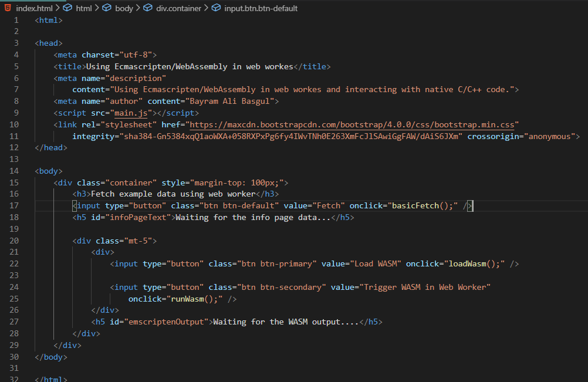This screenshot has width=588, height=382.
Task: Click the opening <body> tag
Action: pos(49,171)
